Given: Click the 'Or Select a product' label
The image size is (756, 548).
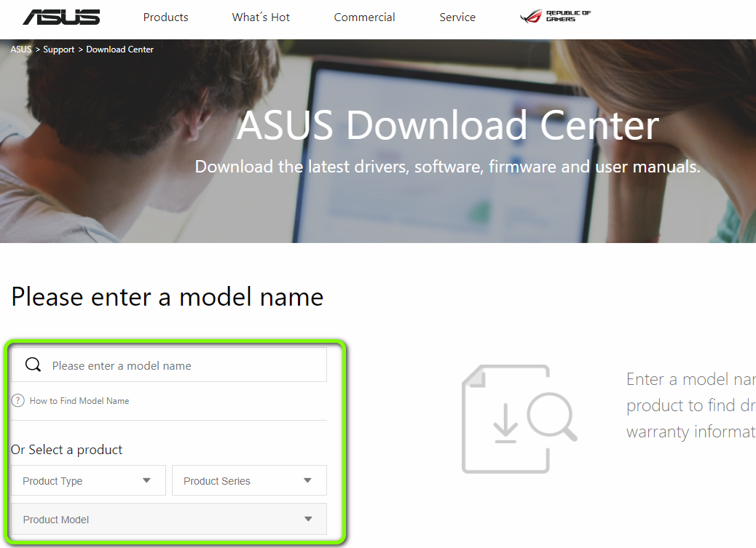Looking at the screenshot, I should pyautogui.click(x=66, y=450).
